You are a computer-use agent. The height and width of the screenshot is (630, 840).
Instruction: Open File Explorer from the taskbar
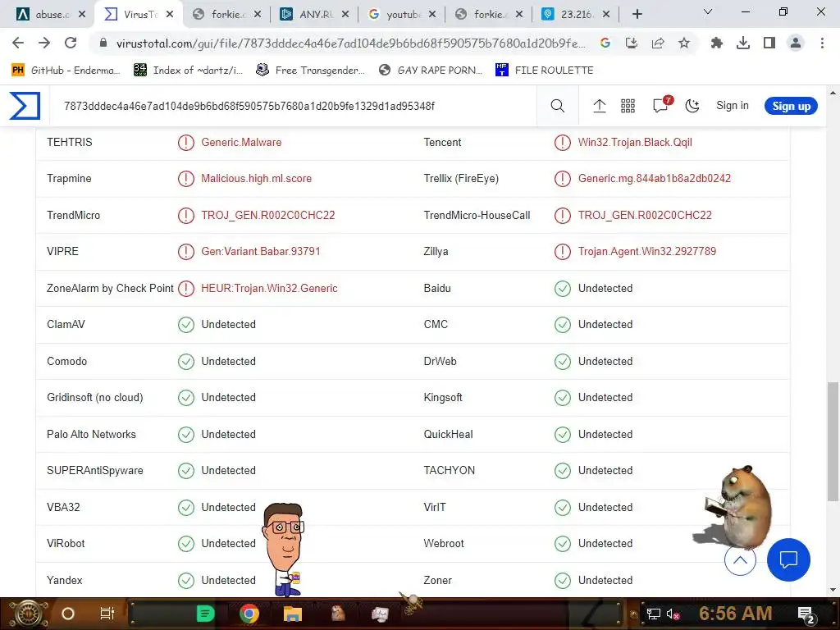tap(293, 614)
